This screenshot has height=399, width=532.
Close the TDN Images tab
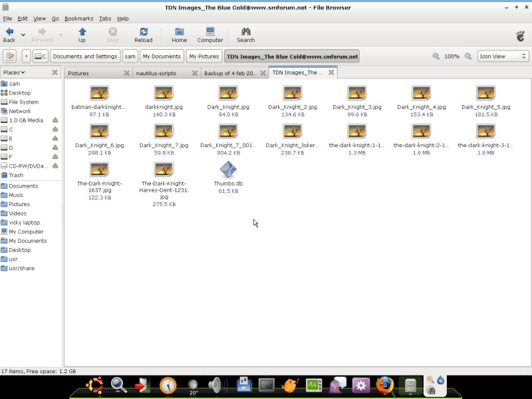(331, 72)
